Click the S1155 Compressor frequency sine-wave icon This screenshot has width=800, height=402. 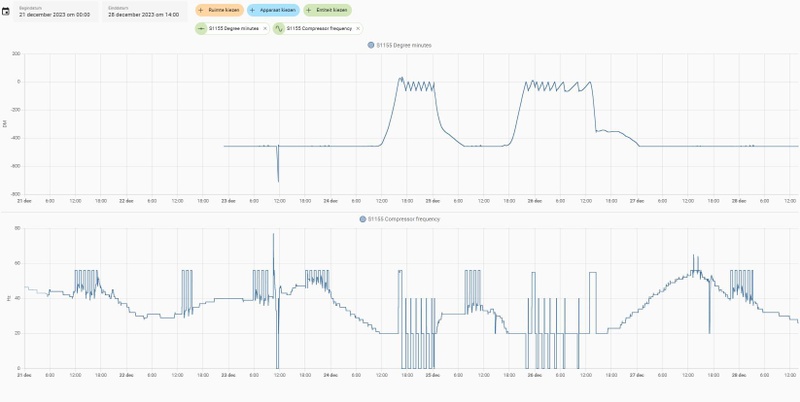pyautogui.click(x=279, y=29)
